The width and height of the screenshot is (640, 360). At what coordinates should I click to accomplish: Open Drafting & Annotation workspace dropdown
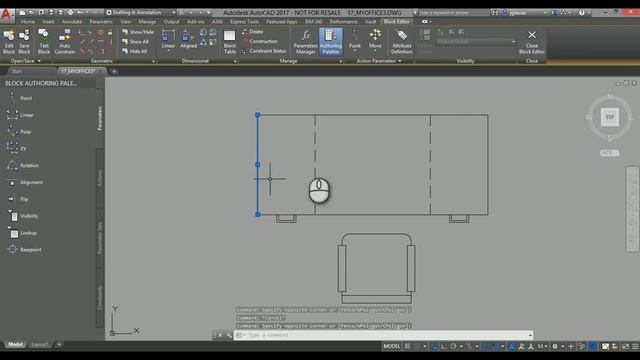click(140, 13)
